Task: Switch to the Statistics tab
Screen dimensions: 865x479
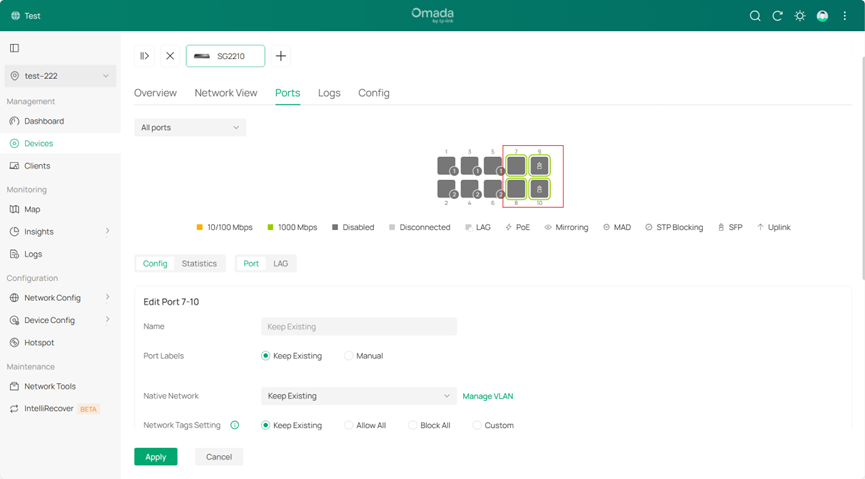Action: [x=199, y=264]
